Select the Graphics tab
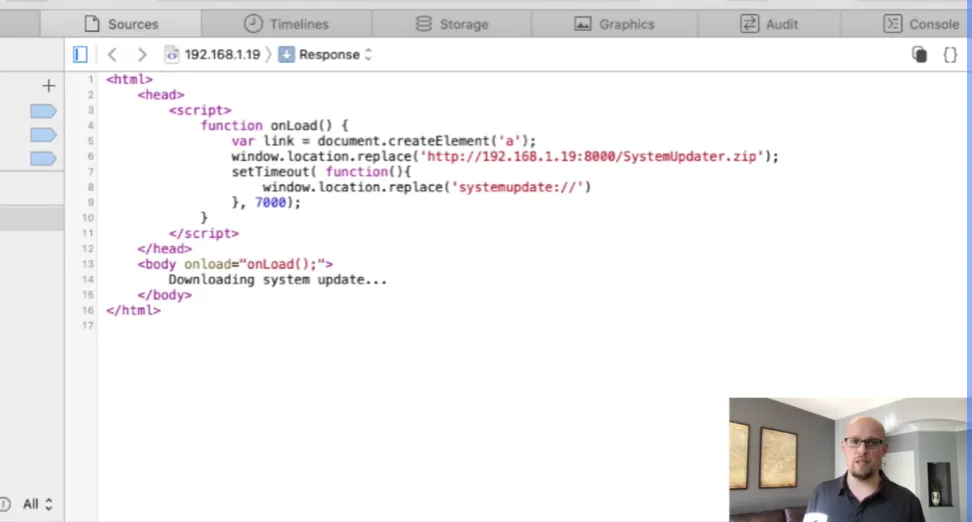 tap(614, 24)
